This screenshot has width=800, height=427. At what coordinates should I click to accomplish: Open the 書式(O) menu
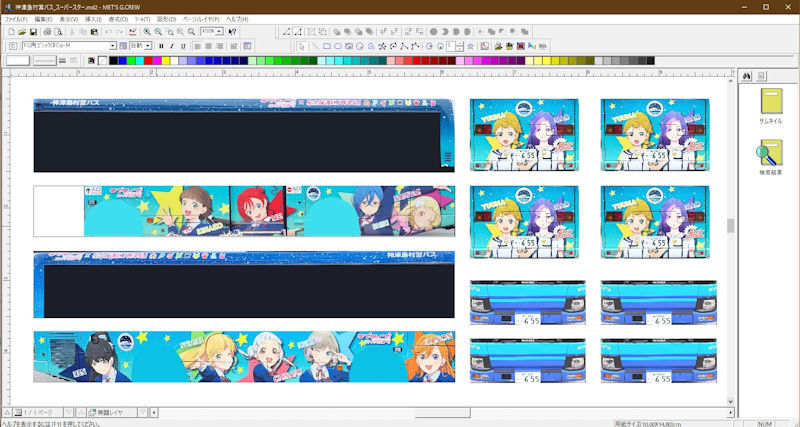click(118, 19)
